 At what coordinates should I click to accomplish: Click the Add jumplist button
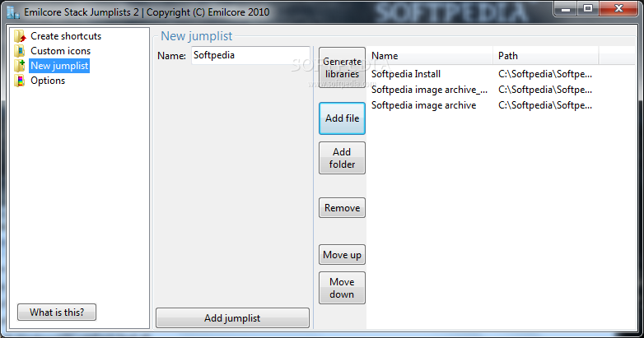(232, 318)
